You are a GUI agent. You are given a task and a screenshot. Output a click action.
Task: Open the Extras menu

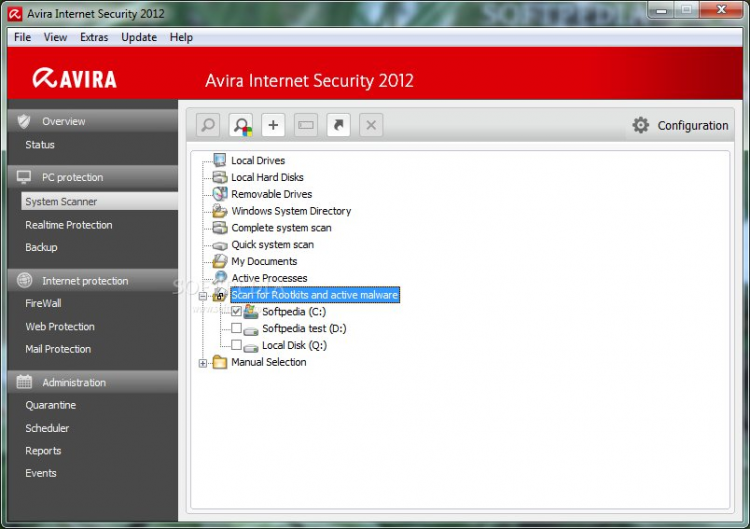point(94,37)
